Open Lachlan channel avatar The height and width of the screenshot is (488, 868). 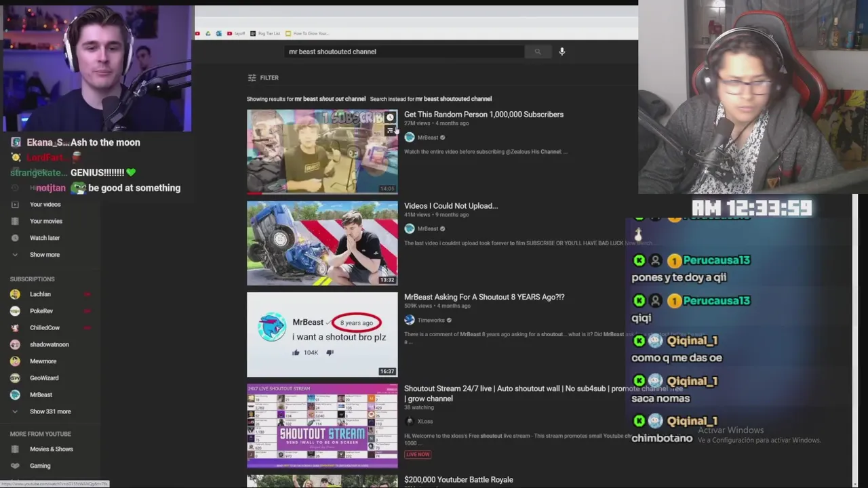[x=15, y=294]
